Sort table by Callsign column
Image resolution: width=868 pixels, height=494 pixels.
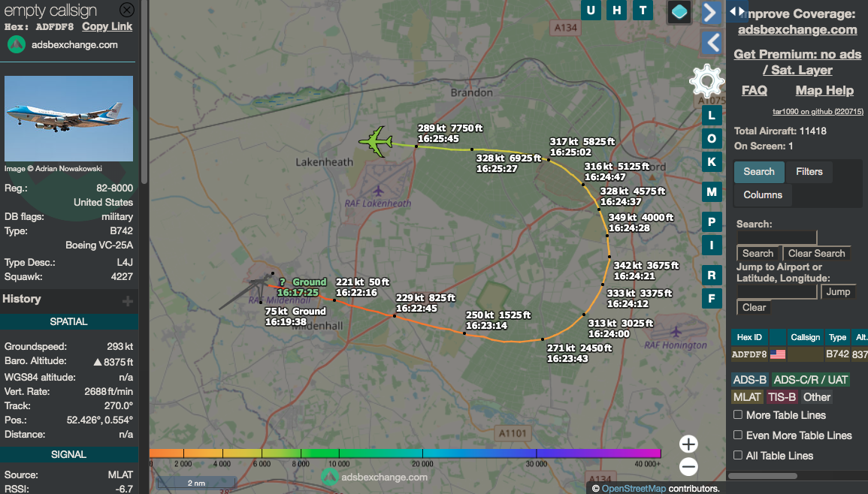tap(805, 337)
